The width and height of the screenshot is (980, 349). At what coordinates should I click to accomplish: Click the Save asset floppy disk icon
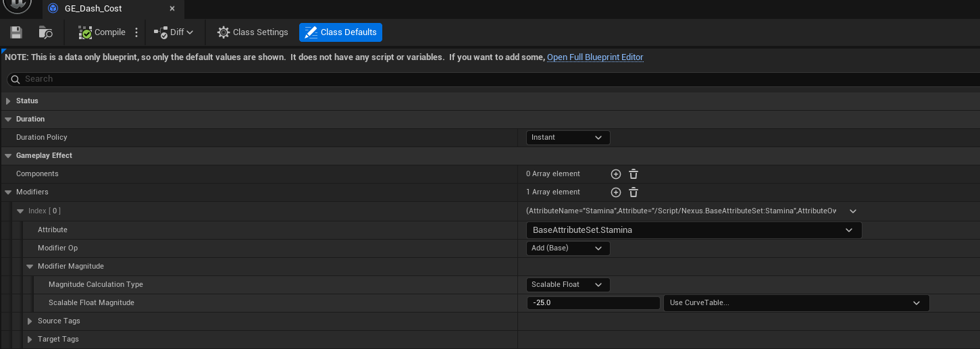pyautogui.click(x=16, y=32)
